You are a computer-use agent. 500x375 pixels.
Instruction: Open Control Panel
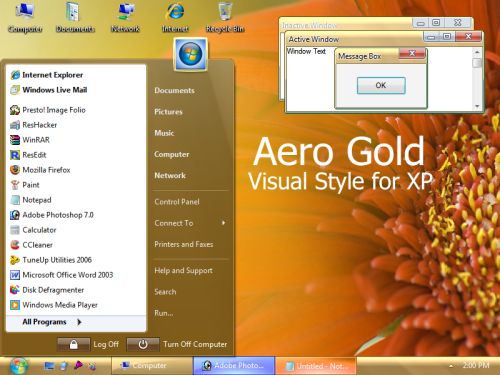(x=177, y=202)
